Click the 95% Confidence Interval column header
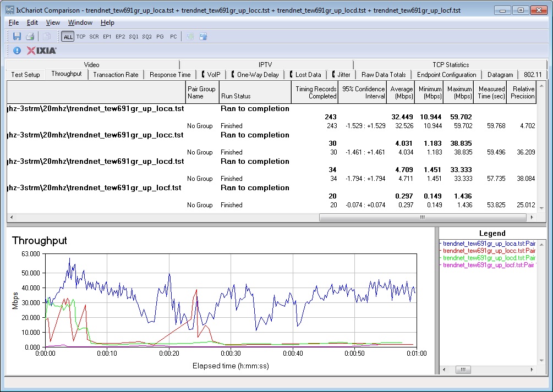Image resolution: width=553 pixels, height=392 pixels. [x=362, y=92]
